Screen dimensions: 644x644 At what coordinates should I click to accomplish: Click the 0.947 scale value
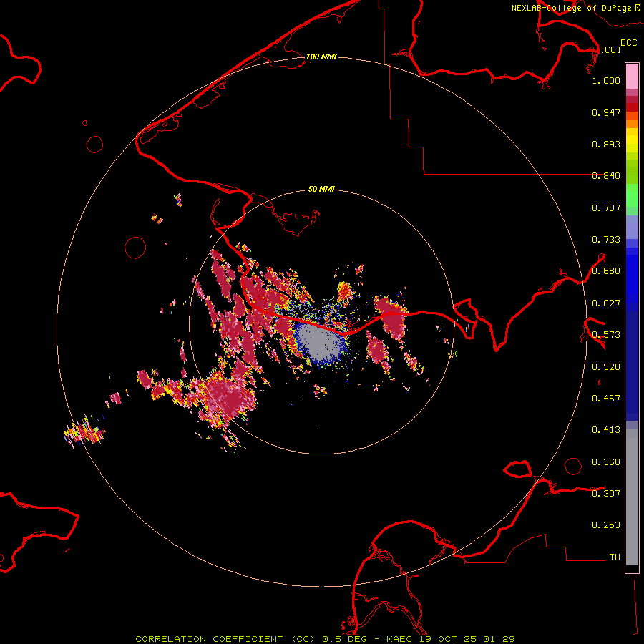pos(606,112)
